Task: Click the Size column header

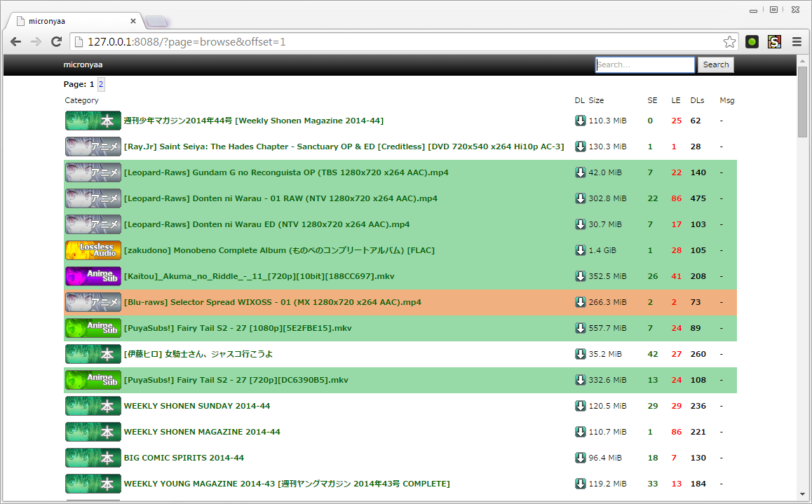Action: 596,100
